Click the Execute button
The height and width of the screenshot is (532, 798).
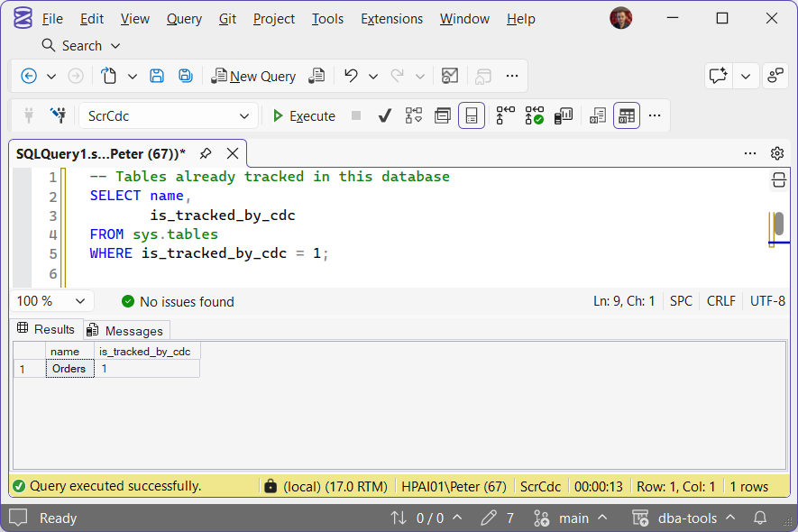(305, 116)
